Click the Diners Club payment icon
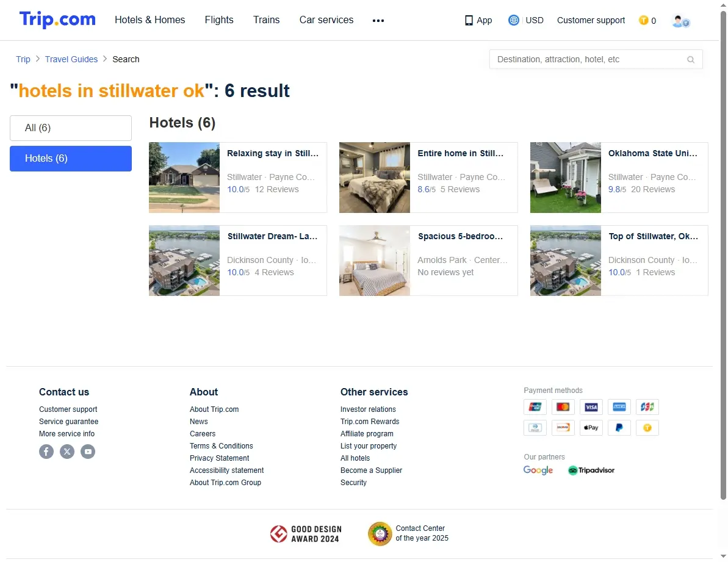Screen dimensions: 728x562 (535, 428)
